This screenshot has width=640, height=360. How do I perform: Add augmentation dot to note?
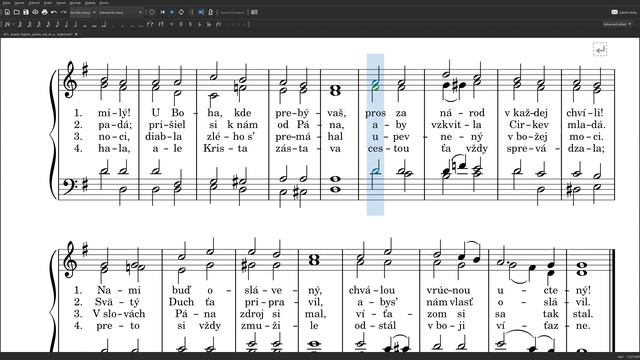(x=113, y=25)
